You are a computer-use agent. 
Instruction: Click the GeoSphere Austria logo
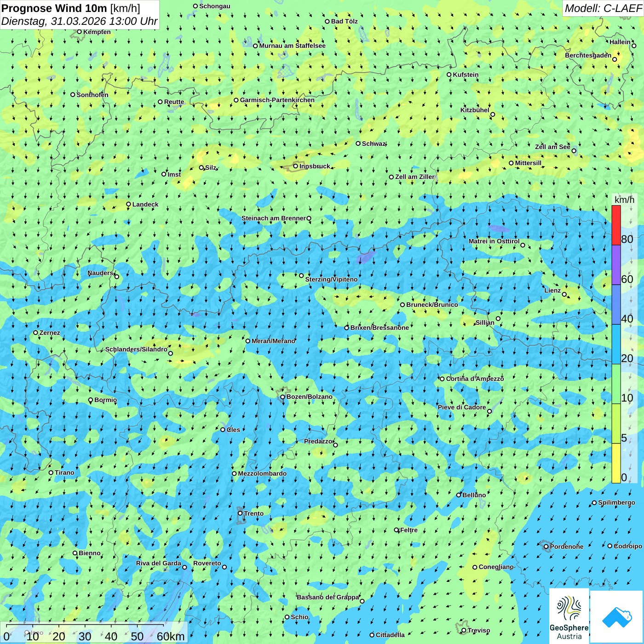click(569, 615)
